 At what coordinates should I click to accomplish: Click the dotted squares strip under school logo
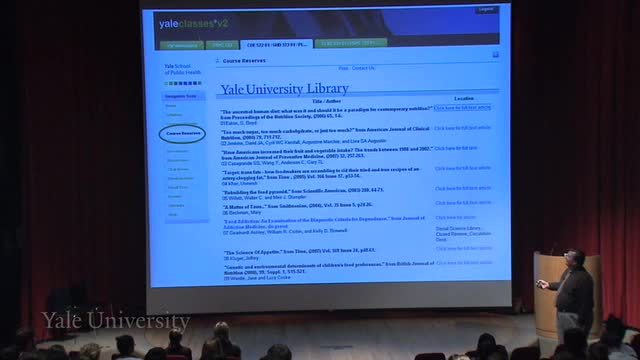pos(183,83)
